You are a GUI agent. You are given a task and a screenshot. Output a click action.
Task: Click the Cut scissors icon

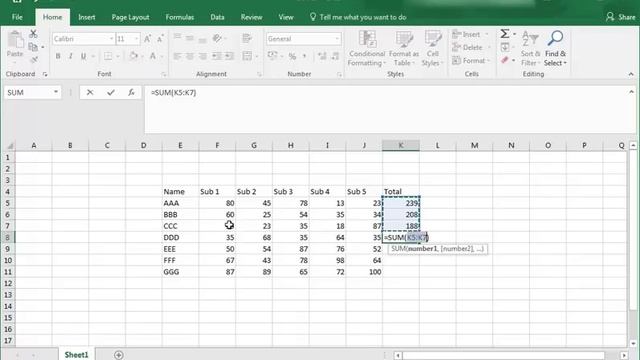(33, 34)
